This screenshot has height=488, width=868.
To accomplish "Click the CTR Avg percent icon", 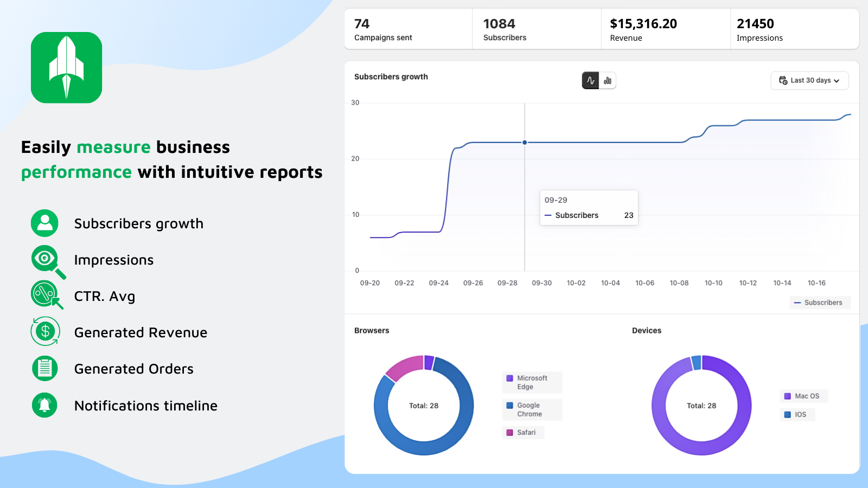I will coord(47,295).
